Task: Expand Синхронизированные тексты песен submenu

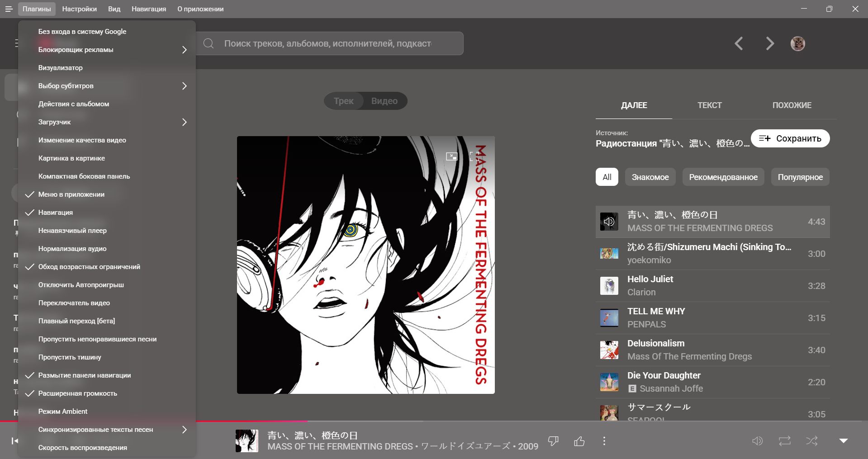Action: tap(107, 430)
